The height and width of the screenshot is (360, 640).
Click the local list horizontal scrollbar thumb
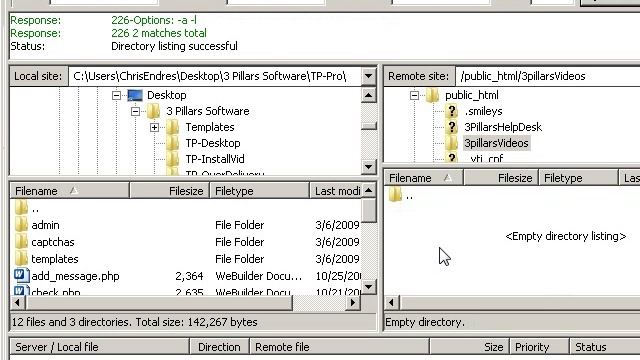[x=159, y=302]
